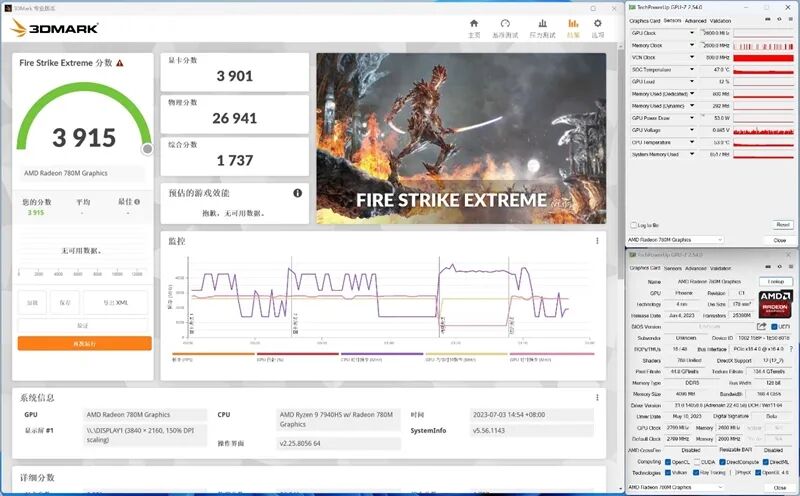
Task: Switch to Validation tab in upper GPU-Z window
Action: (720, 21)
